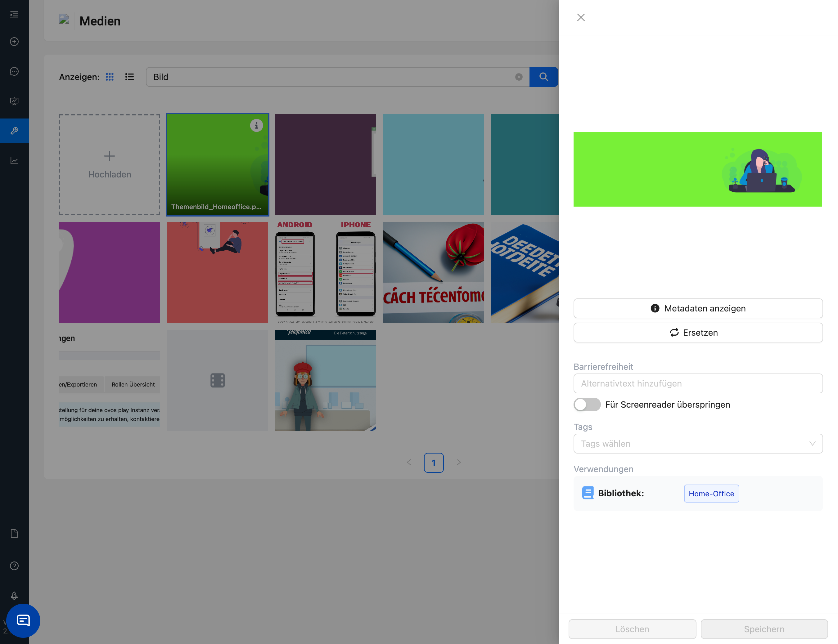Go to previous page arrow
The height and width of the screenshot is (644, 838).
point(409,463)
